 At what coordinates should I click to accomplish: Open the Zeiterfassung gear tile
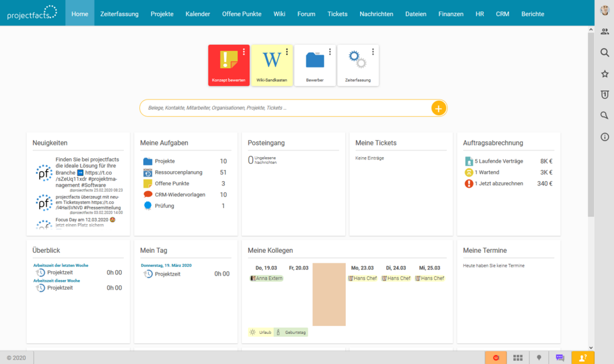point(357,65)
